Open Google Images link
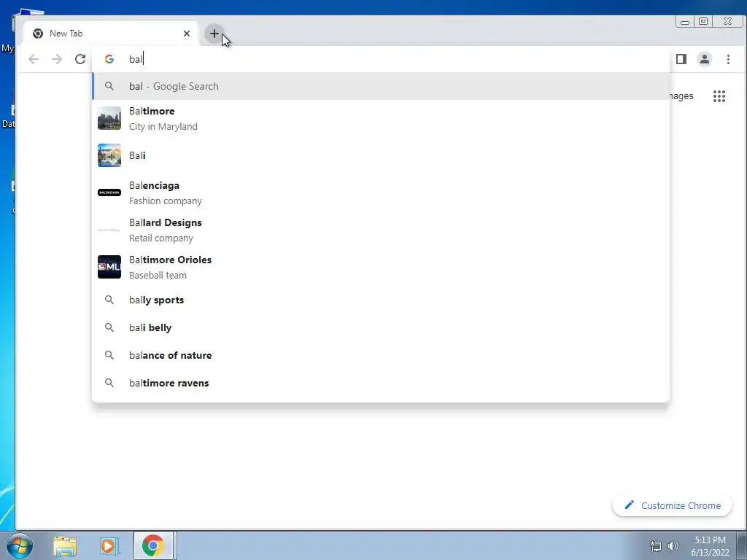Image resolution: width=747 pixels, height=560 pixels. (x=681, y=96)
